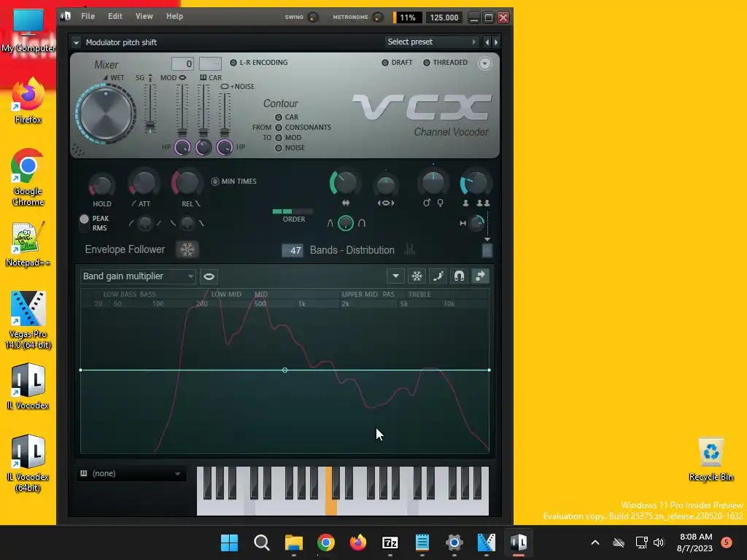Click the 125.000 tempo field
Screen dimensions: 747x560
pos(444,17)
